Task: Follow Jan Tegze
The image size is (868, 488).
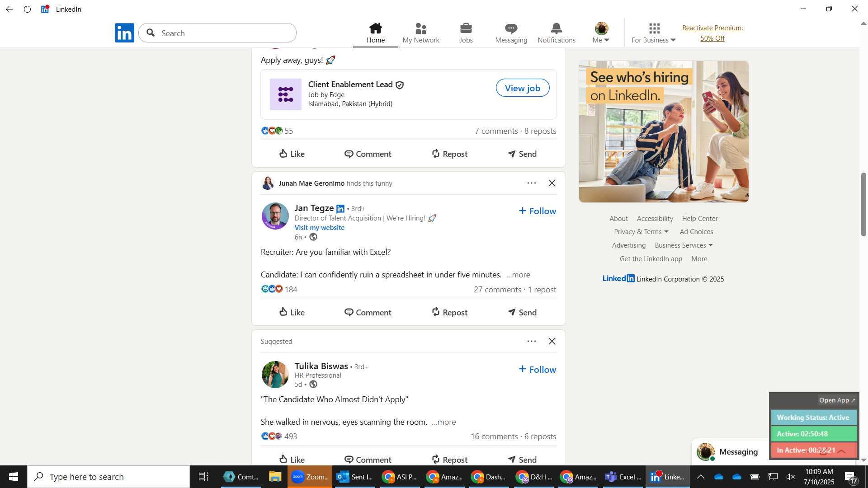Action: (x=537, y=211)
